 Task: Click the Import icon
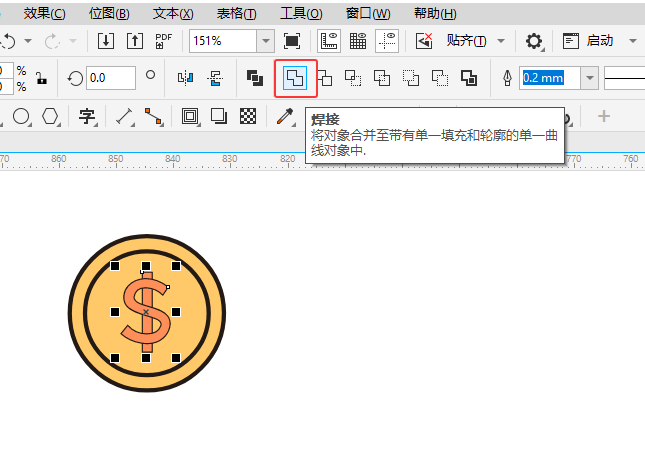click(106, 41)
